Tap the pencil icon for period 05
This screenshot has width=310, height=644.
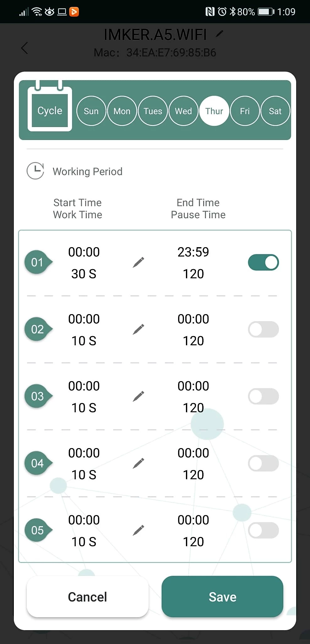138,530
